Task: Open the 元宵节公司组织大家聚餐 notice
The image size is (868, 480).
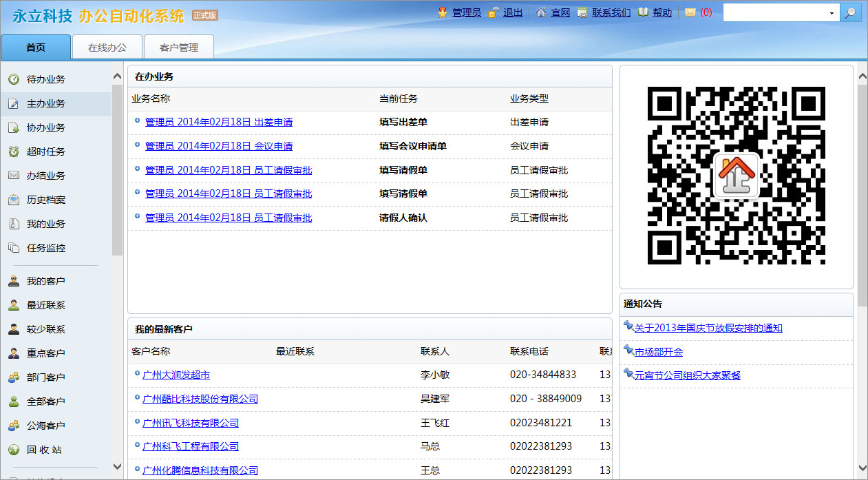Action: coord(688,375)
